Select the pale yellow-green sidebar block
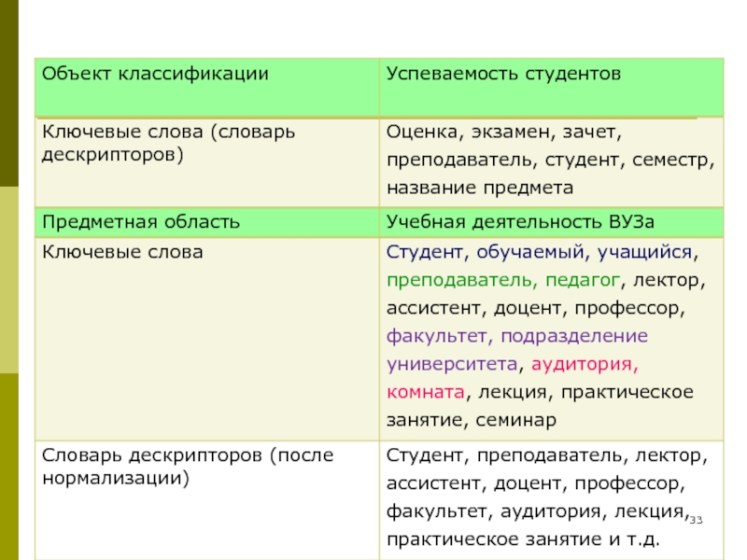The image size is (747, 560). coord(8,280)
